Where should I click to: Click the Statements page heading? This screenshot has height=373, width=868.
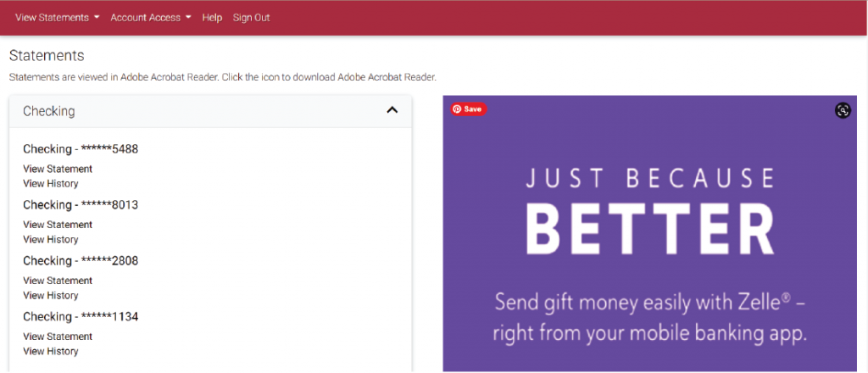(47, 56)
